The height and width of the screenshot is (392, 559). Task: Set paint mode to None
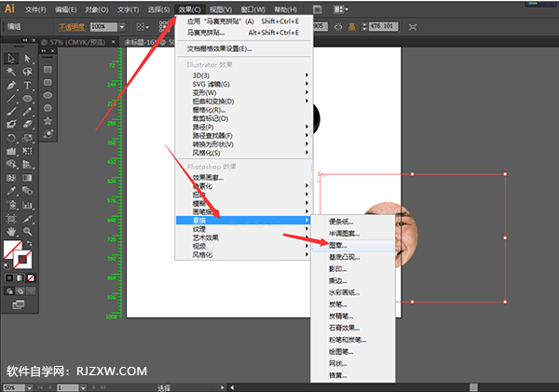coord(31,277)
